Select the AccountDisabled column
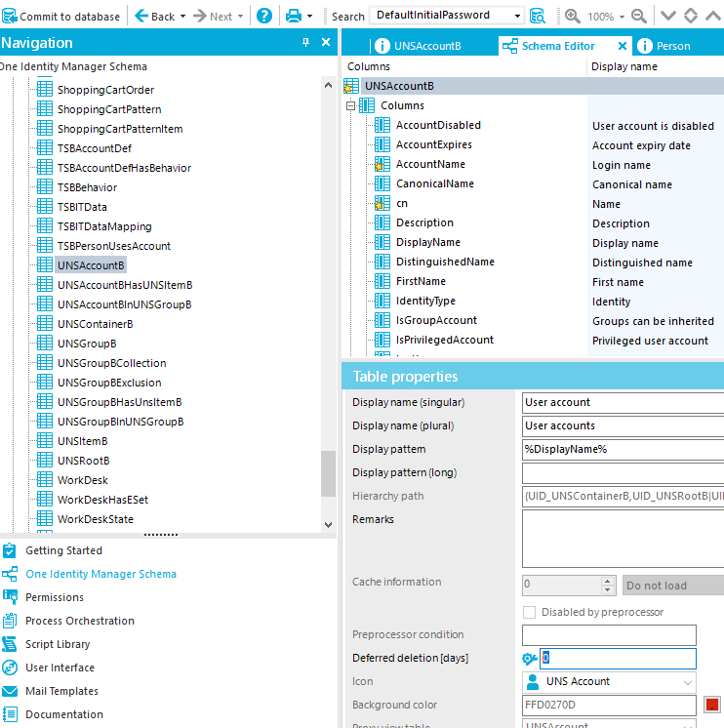This screenshot has height=728, width=724. pyautogui.click(x=438, y=125)
